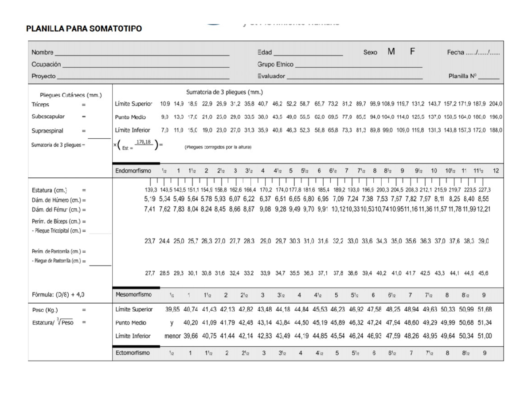Screen dimensions: 532x411
Task: Click the Endomorfismo scale label
Action: click(133, 171)
